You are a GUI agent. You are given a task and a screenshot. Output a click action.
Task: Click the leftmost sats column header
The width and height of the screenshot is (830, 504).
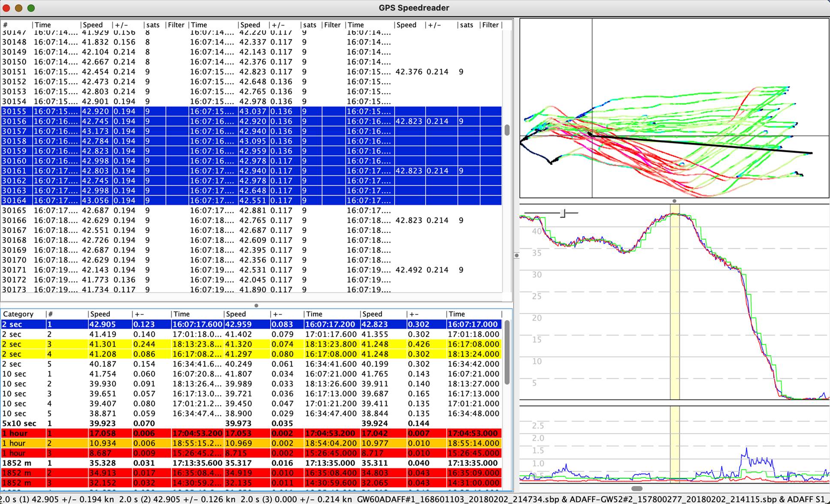(152, 25)
